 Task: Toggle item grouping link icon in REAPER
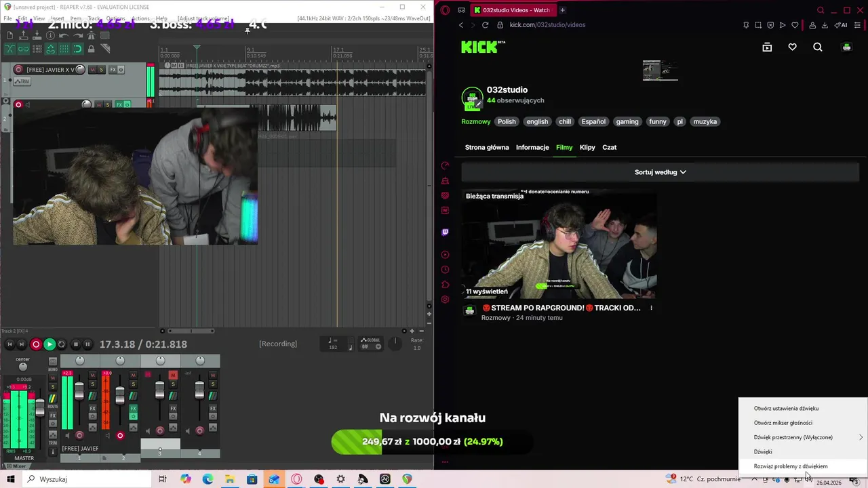(x=23, y=49)
